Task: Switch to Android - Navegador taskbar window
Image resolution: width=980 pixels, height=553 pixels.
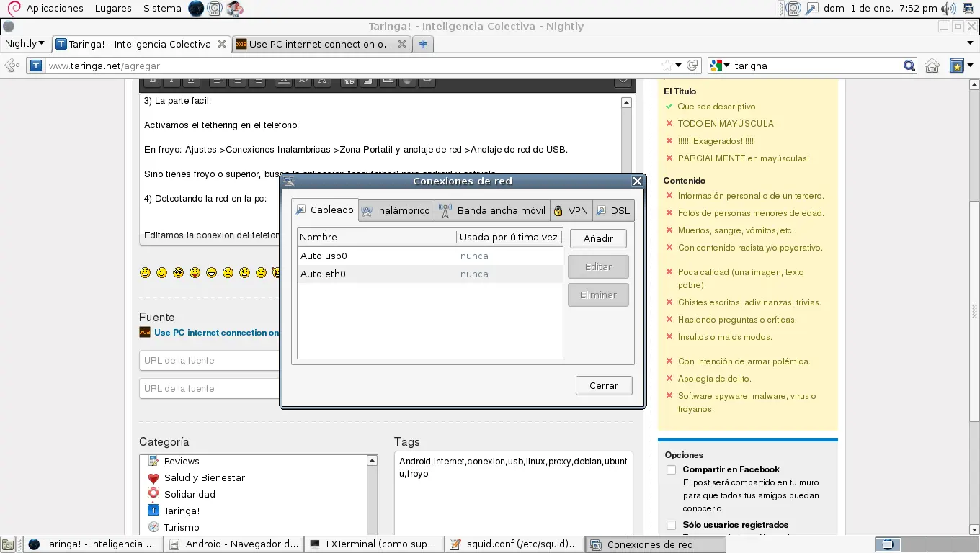Action: point(233,544)
